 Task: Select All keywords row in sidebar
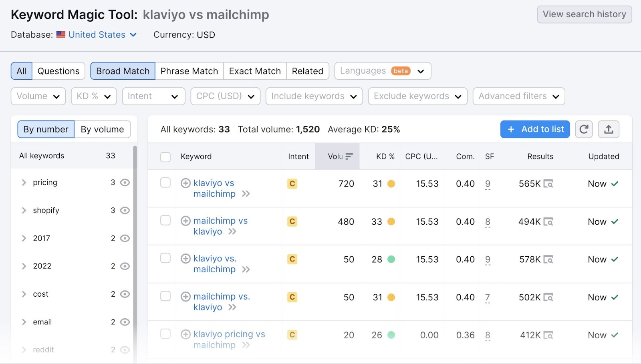tap(72, 156)
